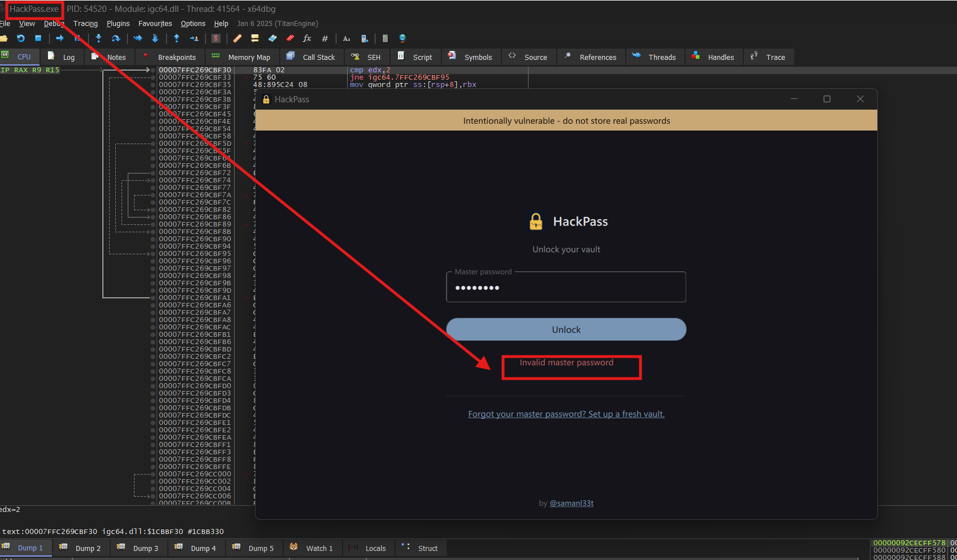Select the Watch 1 tab
Viewport: 957px width, 560px height.
click(313, 548)
